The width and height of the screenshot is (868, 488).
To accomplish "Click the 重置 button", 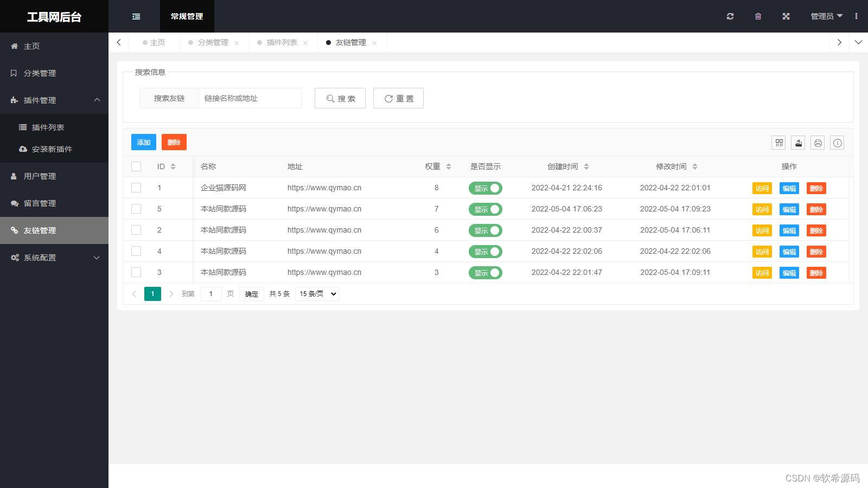I will 398,98.
